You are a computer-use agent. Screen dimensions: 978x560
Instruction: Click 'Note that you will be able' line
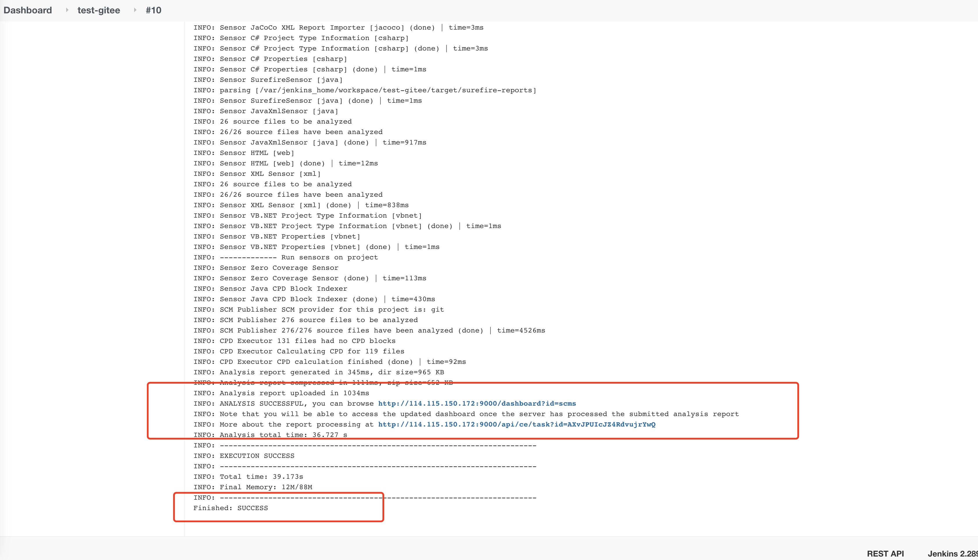point(466,414)
